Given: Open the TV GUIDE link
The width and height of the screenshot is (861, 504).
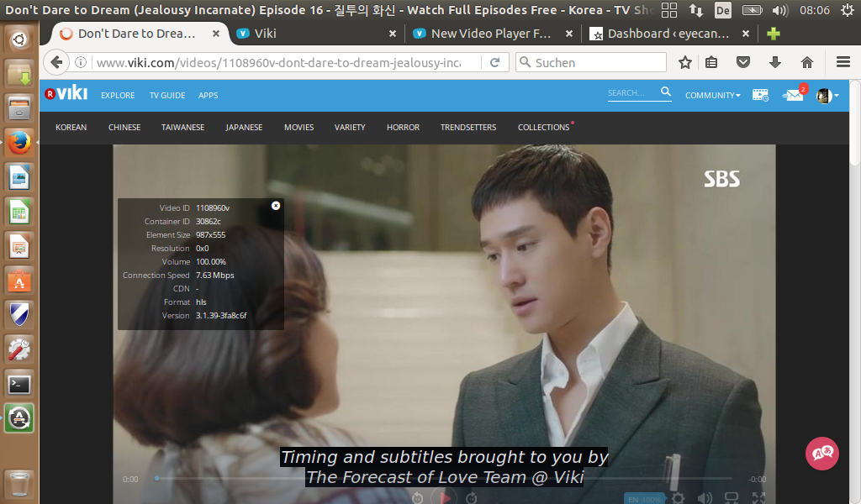Looking at the screenshot, I should (x=167, y=96).
